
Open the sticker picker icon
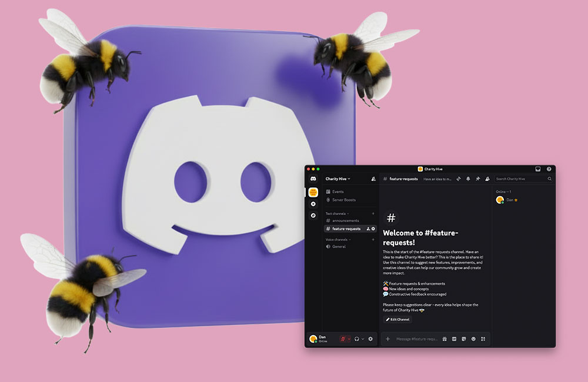coord(463,339)
